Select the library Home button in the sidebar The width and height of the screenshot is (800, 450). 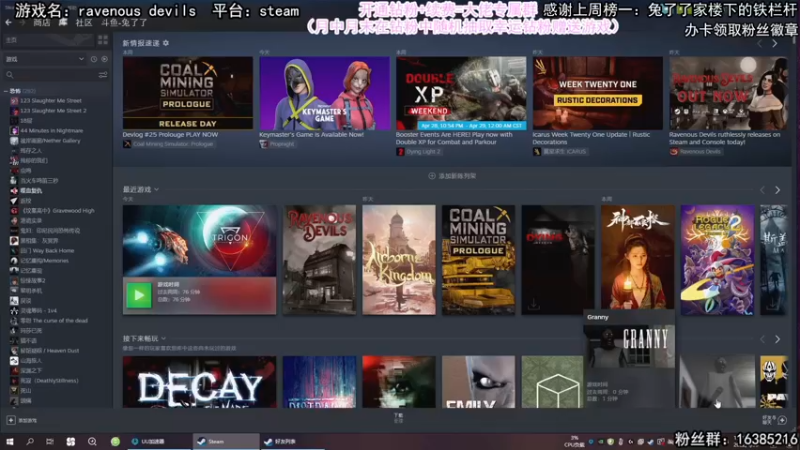pos(48,40)
